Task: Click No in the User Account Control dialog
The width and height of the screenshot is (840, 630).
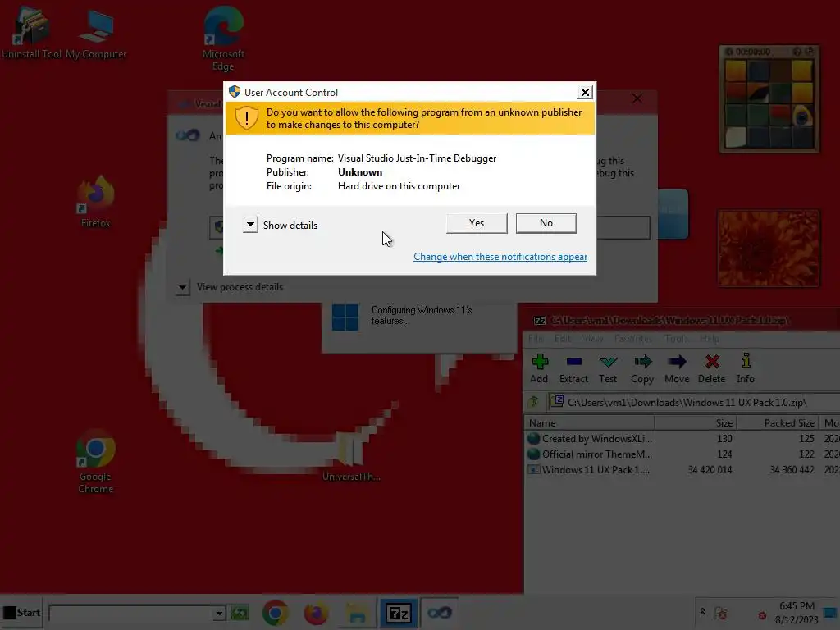Action: (x=546, y=223)
